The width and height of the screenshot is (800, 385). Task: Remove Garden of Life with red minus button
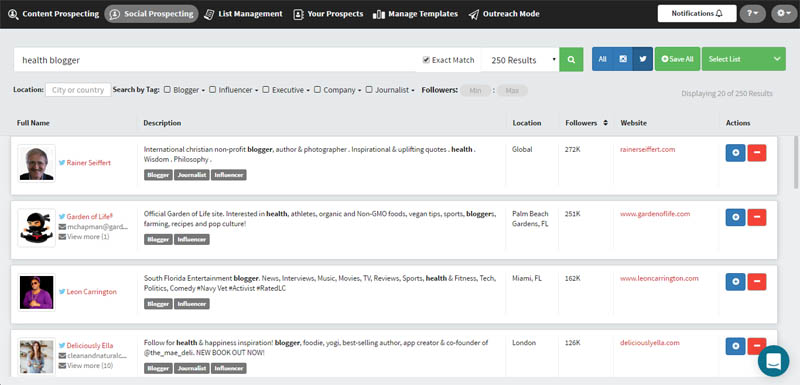pos(757,217)
